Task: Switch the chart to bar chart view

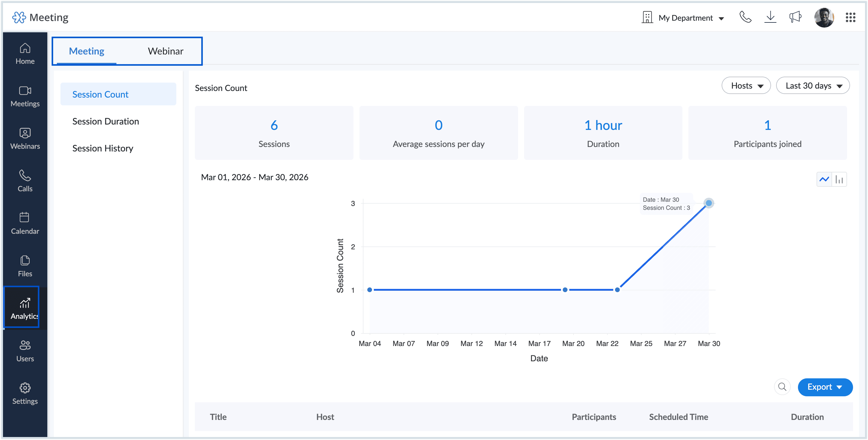Action: (x=839, y=179)
